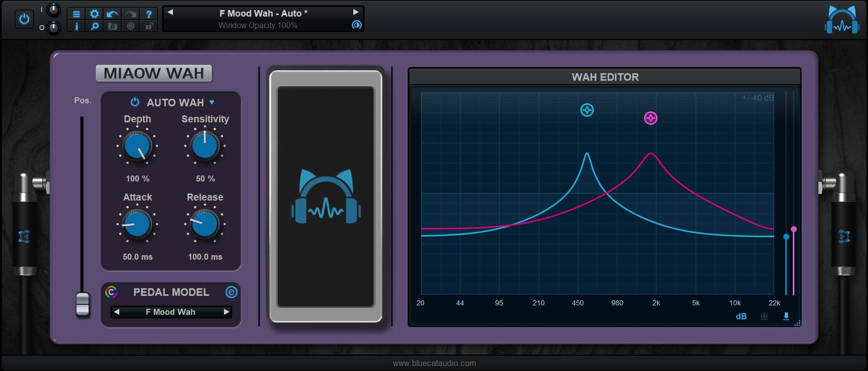This screenshot has height=371, width=868.
Task: Go to previous preset with left arrow
Action: click(170, 13)
